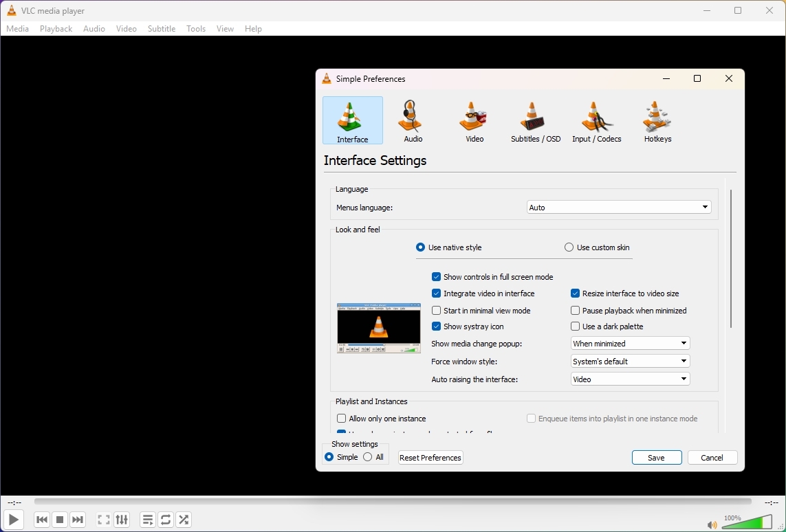Click the toggle loop playback control
The image size is (786, 532).
165,520
